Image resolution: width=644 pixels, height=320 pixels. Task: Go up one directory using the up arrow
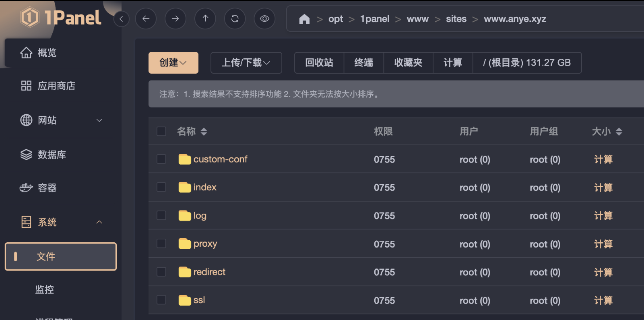[205, 19]
